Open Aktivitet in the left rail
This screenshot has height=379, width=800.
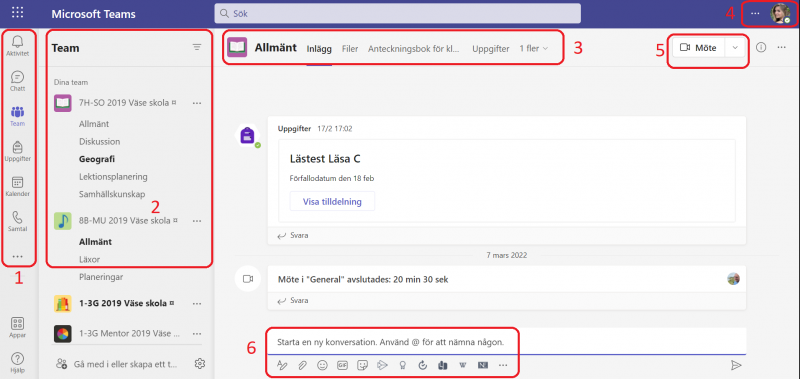(x=17, y=45)
